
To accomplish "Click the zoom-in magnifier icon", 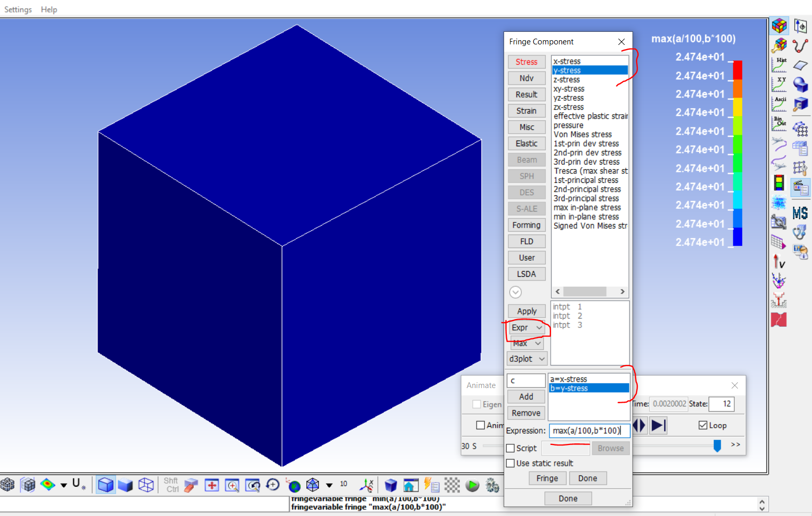I will click(232, 486).
